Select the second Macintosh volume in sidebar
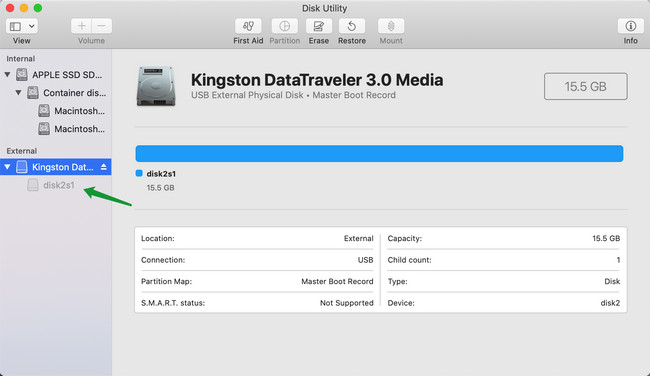Viewport: 650px width, 376px height. 56,129
